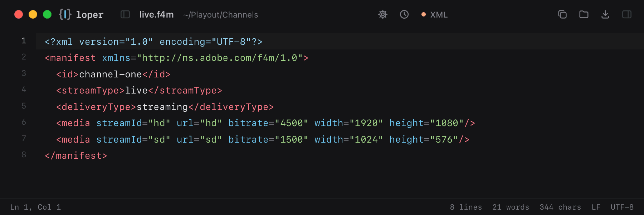Screen dimensions: 644x215
Task: Select line number 8 in gutter
Action: (24, 155)
